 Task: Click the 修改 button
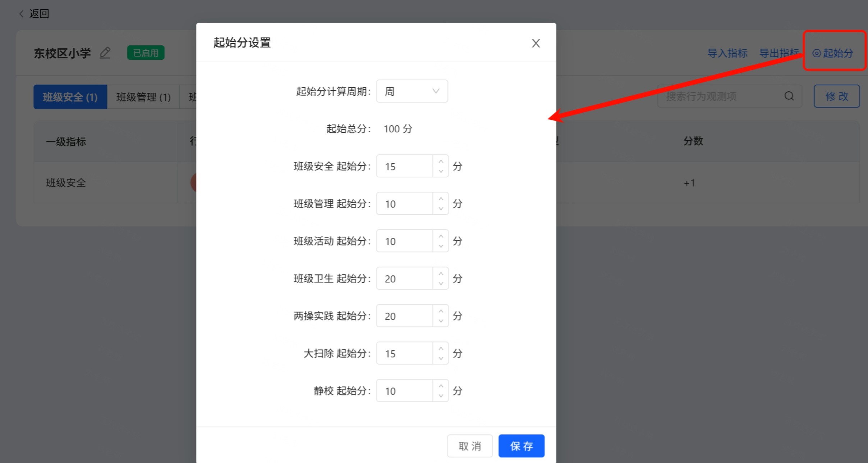click(x=836, y=96)
